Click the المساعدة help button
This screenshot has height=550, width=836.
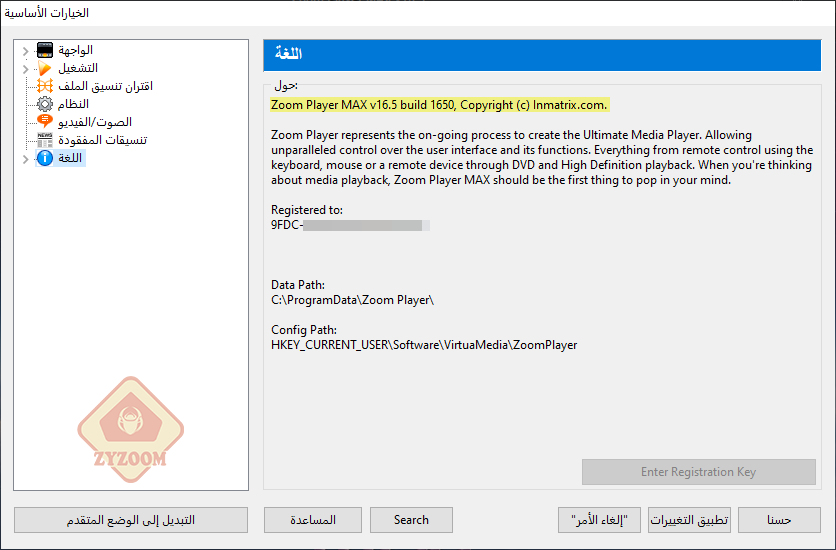point(312,520)
